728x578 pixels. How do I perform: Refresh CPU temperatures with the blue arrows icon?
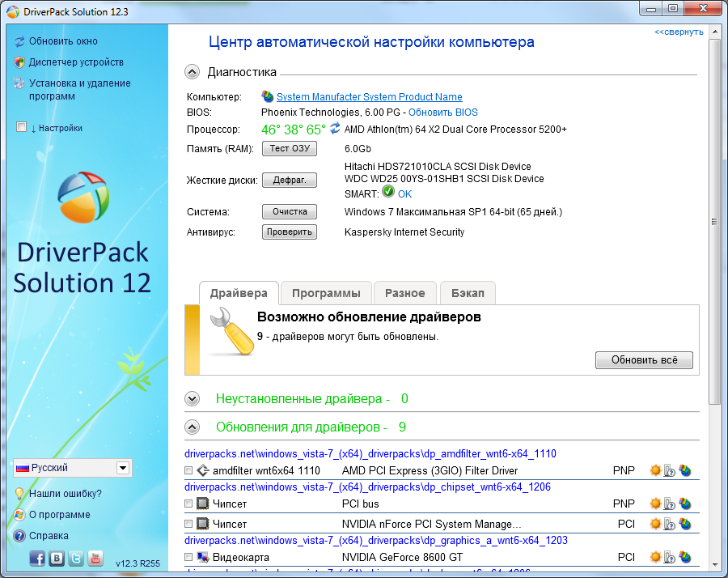click(335, 128)
